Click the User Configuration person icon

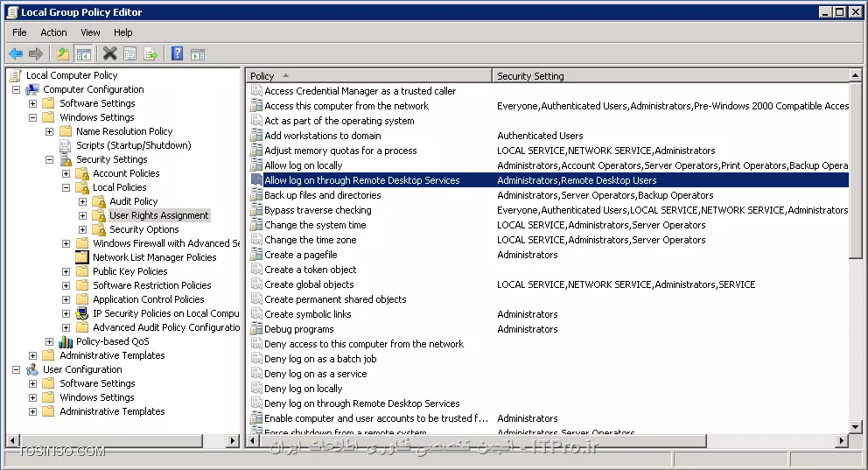[x=32, y=369]
